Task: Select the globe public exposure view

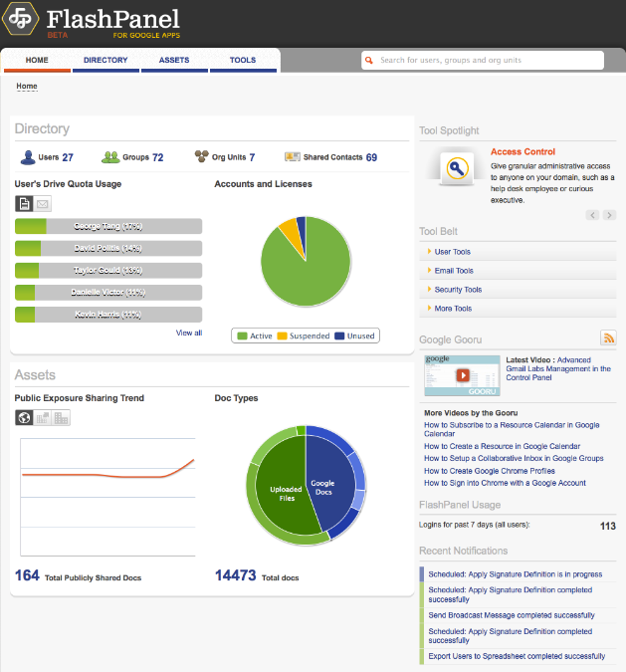Action: [24, 417]
